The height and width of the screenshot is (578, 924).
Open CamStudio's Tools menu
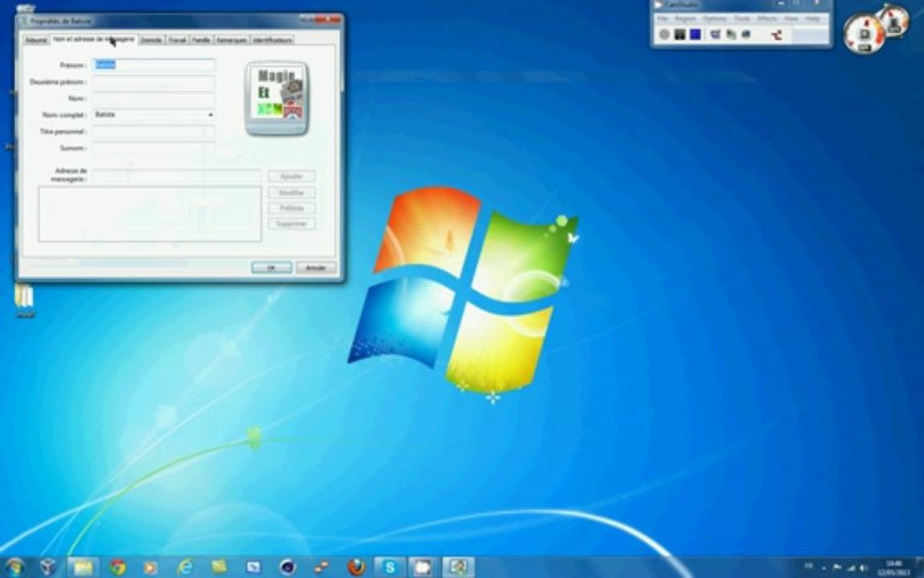click(x=742, y=19)
